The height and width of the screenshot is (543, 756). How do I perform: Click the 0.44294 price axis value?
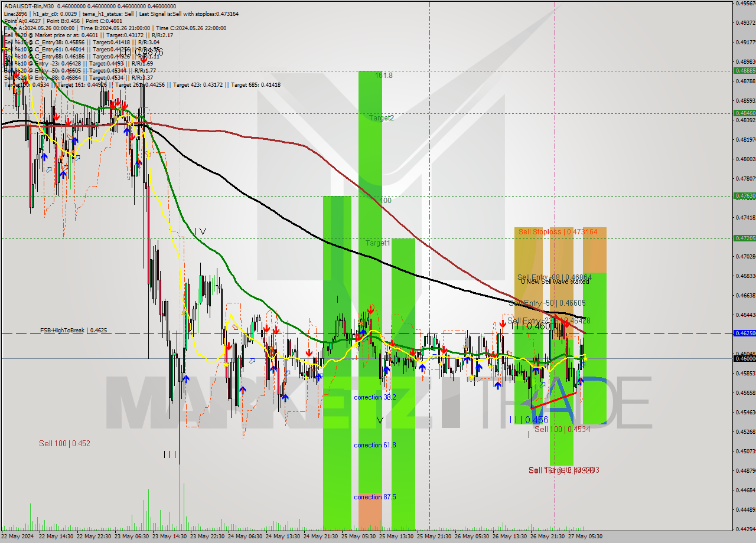tap(745, 528)
